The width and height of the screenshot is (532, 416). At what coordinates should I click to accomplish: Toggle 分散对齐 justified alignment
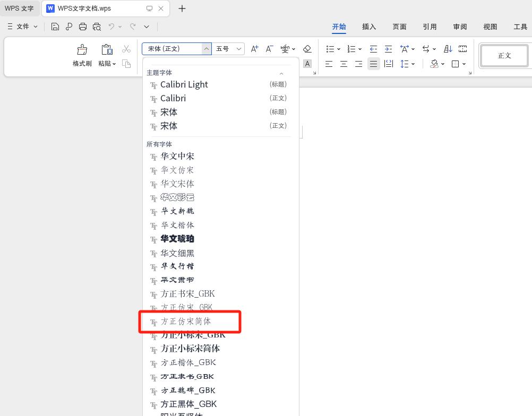coord(389,64)
